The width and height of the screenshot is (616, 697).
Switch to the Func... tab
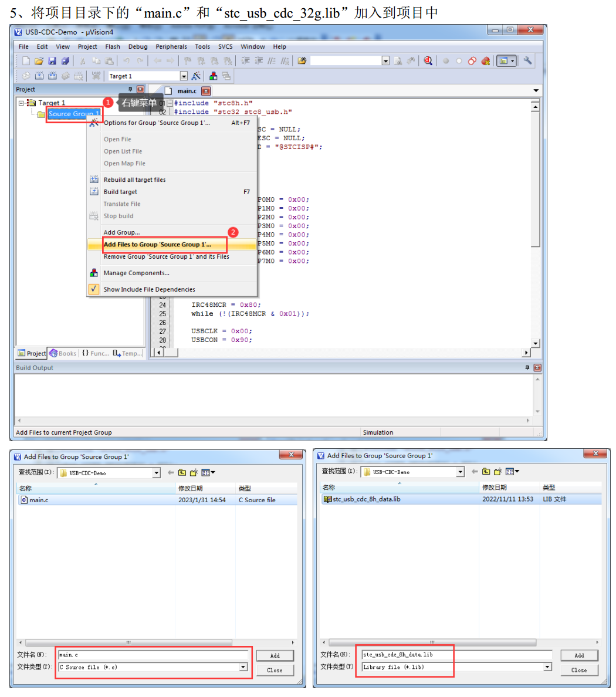[x=95, y=353]
